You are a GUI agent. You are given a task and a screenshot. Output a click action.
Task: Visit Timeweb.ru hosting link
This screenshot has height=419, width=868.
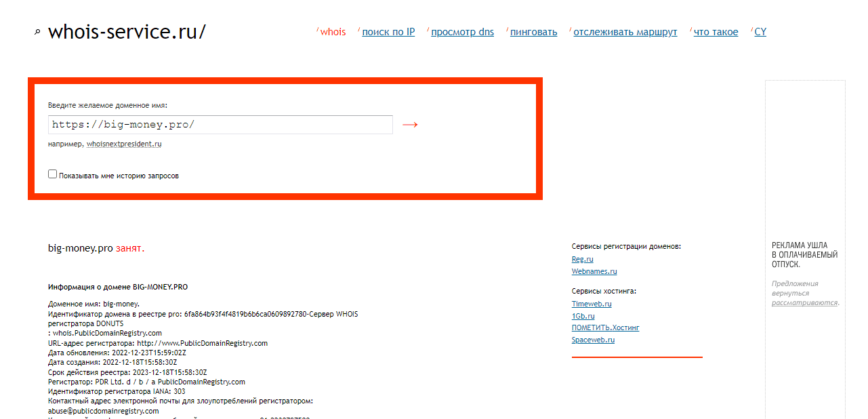(x=592, y=304)
